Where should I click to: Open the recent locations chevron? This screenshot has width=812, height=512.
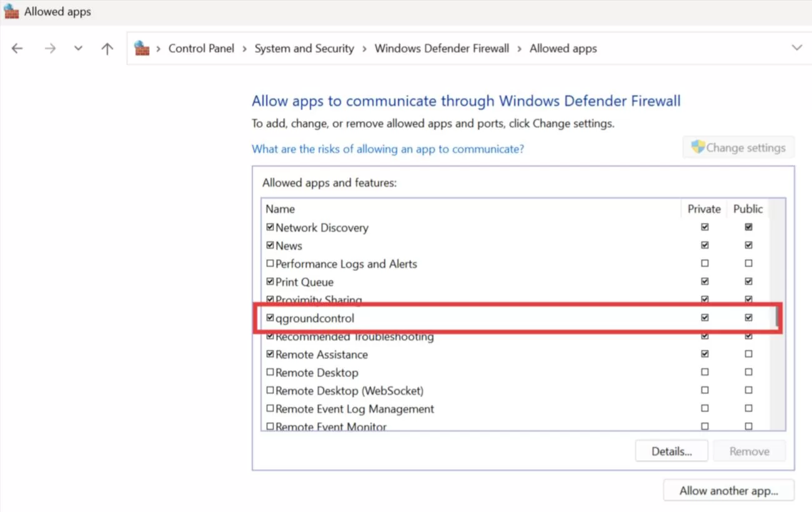(x=78, y=48)
